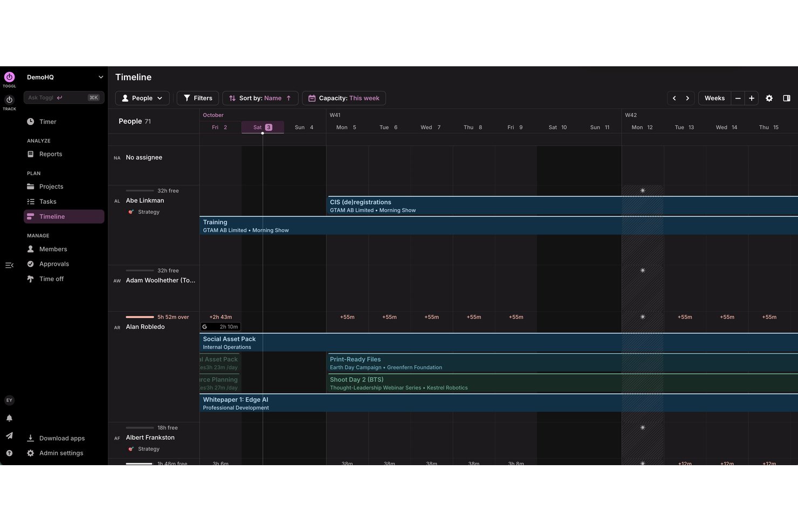Zoom in the timeline with the plus button
The image size is (798, 532).
pos(752,98)
